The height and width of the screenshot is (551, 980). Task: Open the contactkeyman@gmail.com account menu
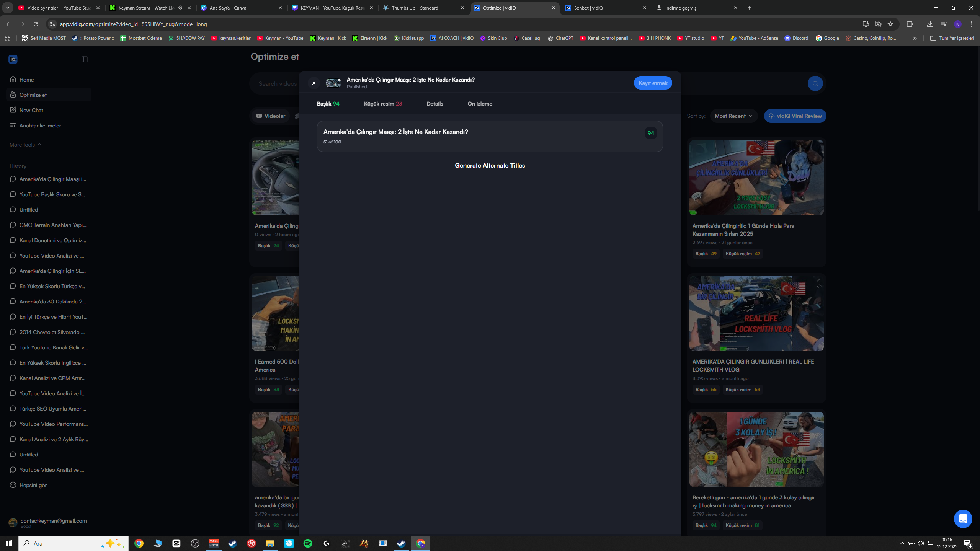click(49, 523)
